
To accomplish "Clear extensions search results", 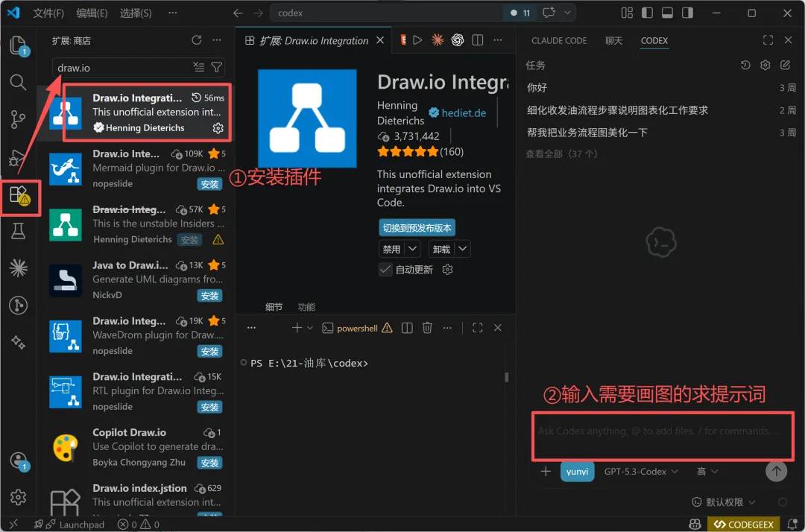I will point(199,67).
